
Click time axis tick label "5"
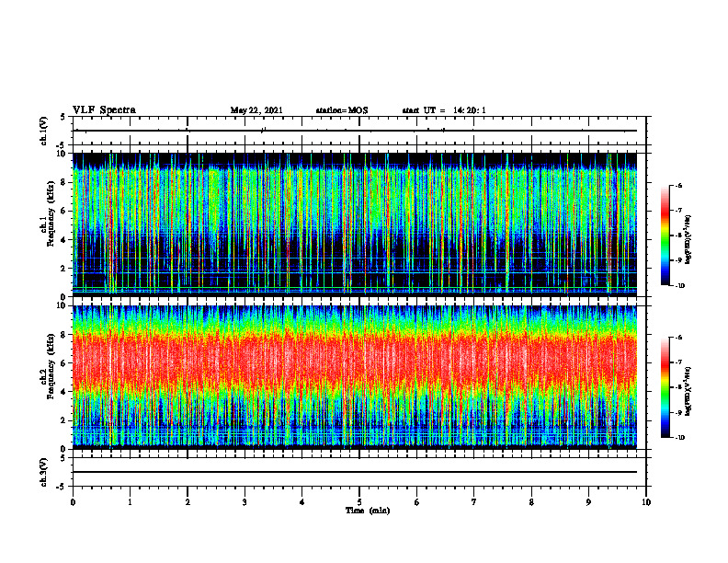tap(359, 502)
